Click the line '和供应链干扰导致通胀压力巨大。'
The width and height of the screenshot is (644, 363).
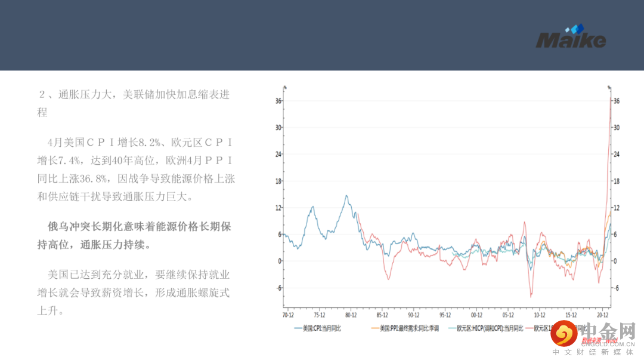(x=115, y=197)
